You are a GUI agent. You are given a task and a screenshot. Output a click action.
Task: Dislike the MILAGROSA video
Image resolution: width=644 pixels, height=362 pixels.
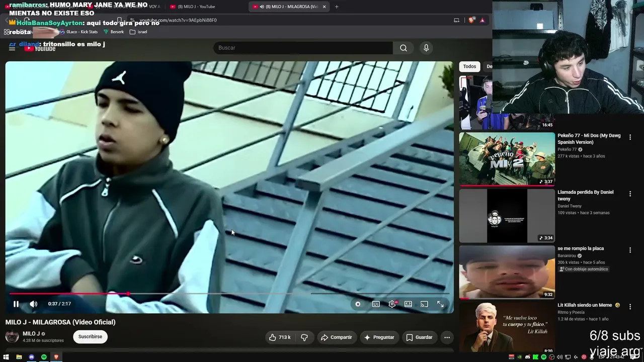(x=304, y=337)
